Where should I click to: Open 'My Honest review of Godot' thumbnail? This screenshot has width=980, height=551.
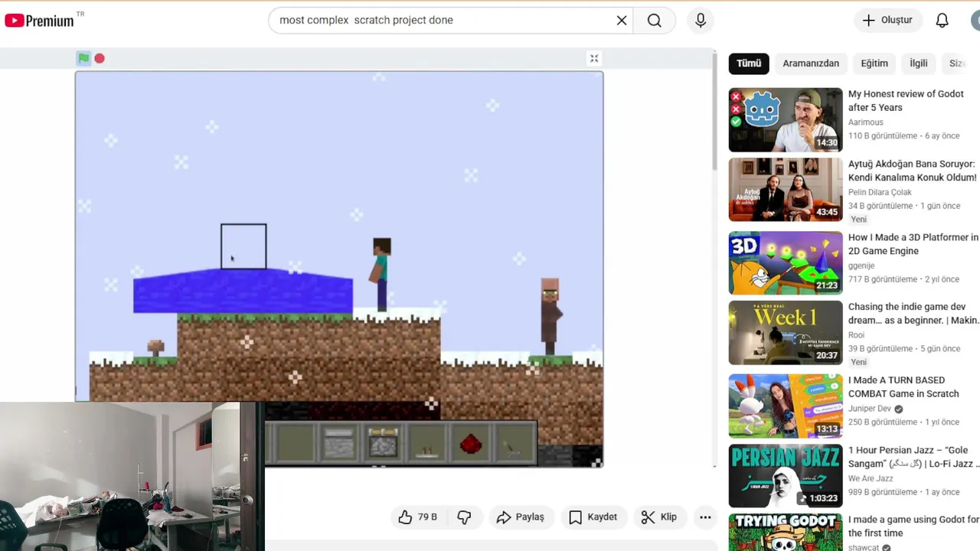point(786,119)
